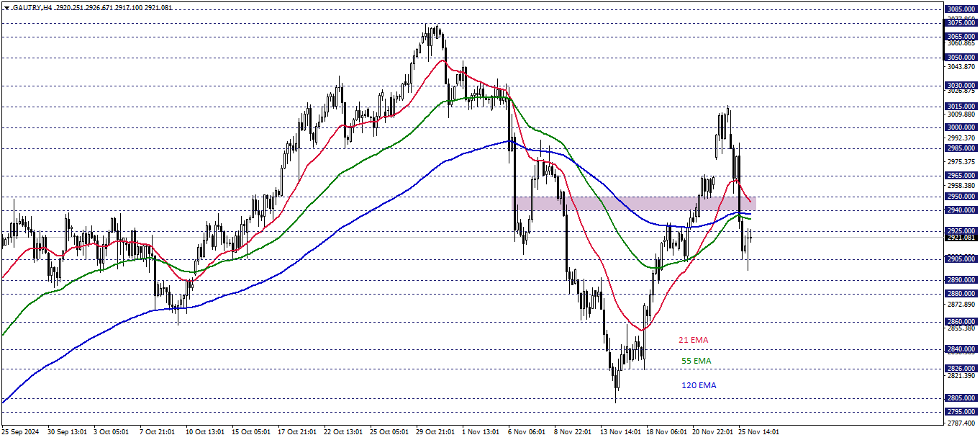Click the 2860.000 price level label
This screenshot has height=440, width=980.
(961, 322)
